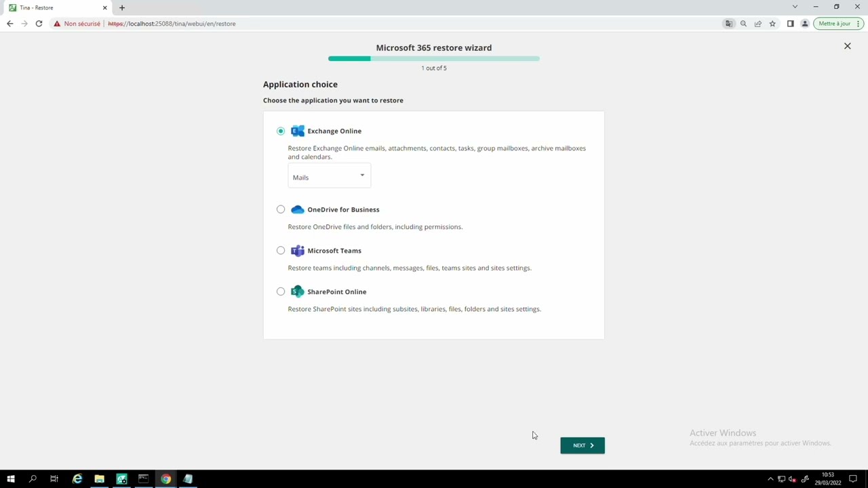
Task: Open Windows taskbar search
Action: click(x=33, y=479)
